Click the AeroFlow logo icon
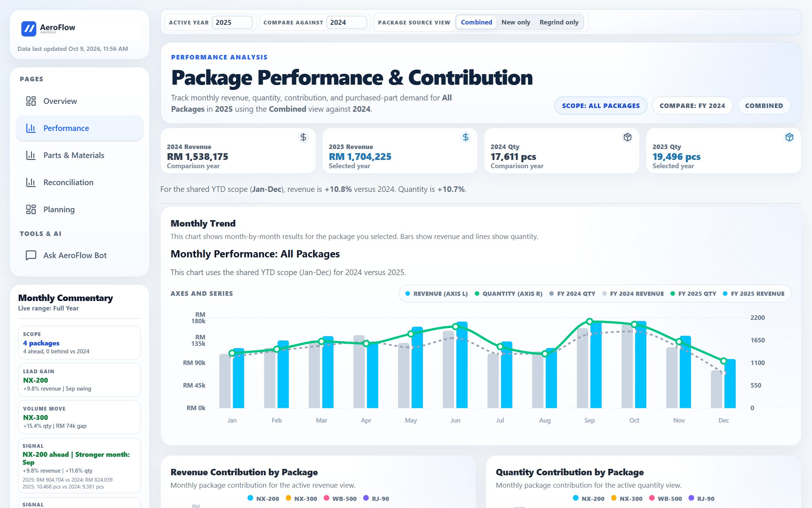 coord(29,29)
